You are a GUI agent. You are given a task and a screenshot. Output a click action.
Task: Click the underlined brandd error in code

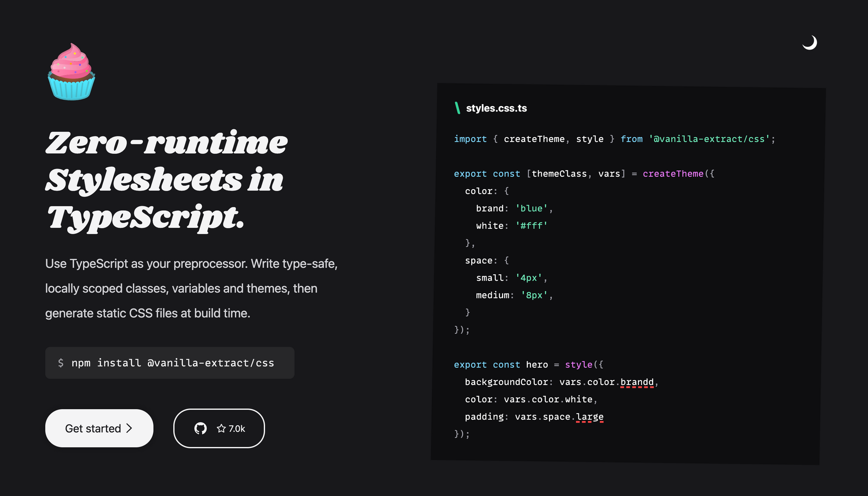[637, 382]
